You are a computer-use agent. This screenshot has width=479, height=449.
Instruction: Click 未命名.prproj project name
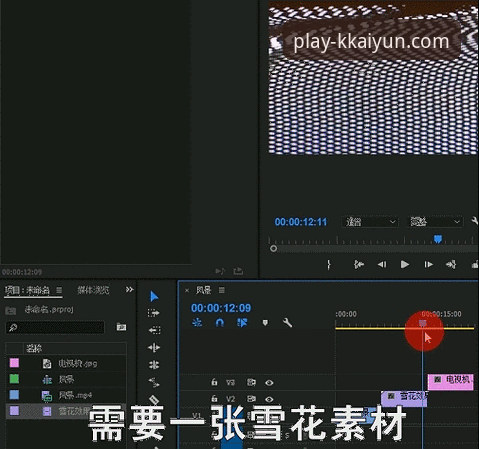click(49, 310)
